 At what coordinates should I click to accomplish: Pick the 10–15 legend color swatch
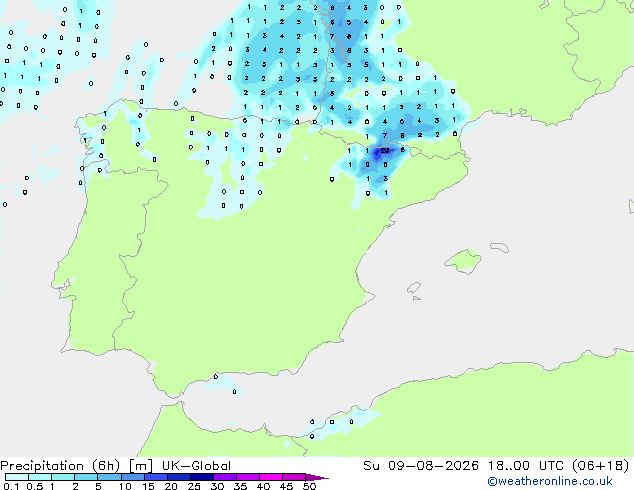(x=132, y=477)
